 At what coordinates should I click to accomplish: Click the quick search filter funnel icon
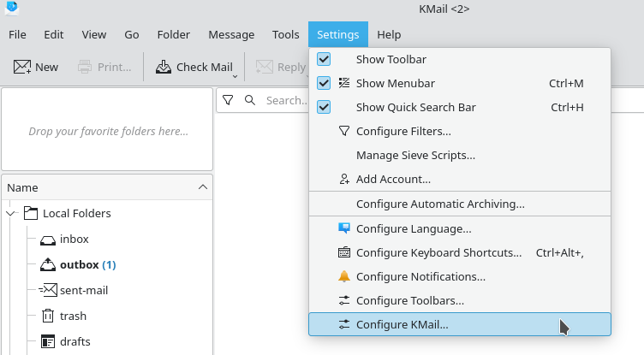point(228,100)
